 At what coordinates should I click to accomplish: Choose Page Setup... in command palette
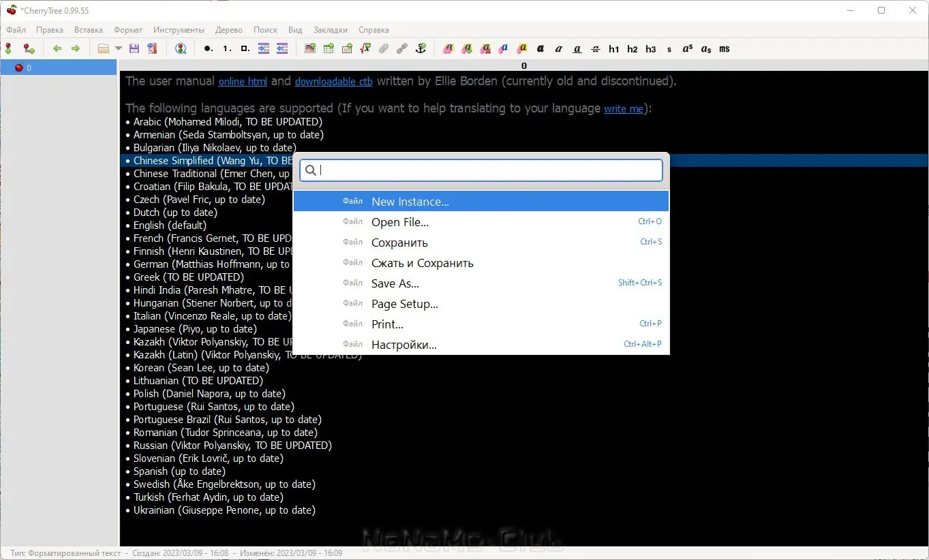pos(481,304)
